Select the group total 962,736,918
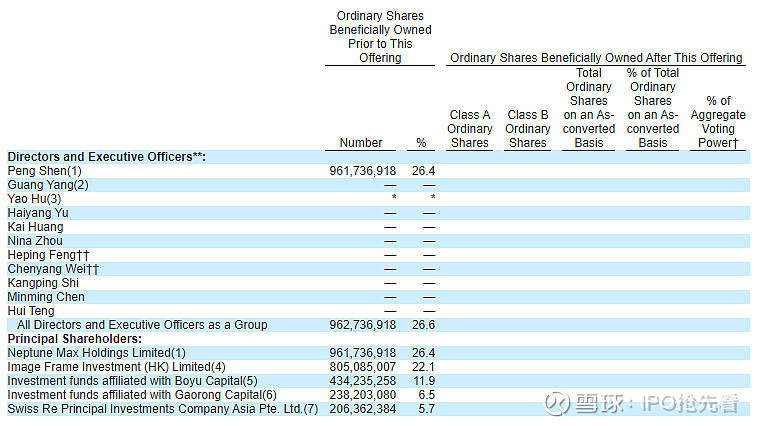 (363, 325)
